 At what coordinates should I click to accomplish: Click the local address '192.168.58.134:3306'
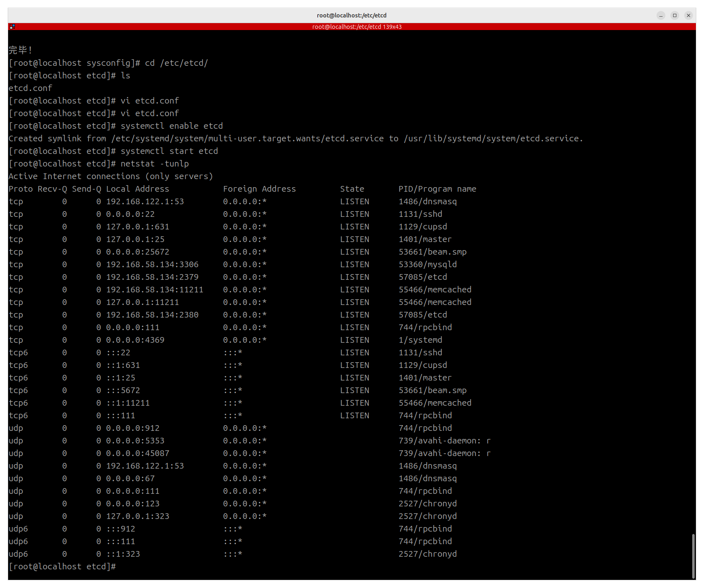pos(152,264)
